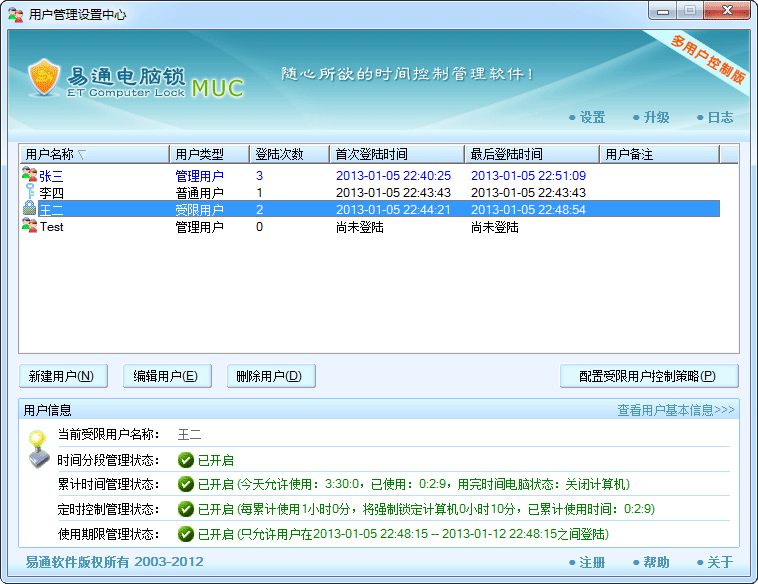Click the 易通电脑锁 shield logo icon

tap(44, 77)
